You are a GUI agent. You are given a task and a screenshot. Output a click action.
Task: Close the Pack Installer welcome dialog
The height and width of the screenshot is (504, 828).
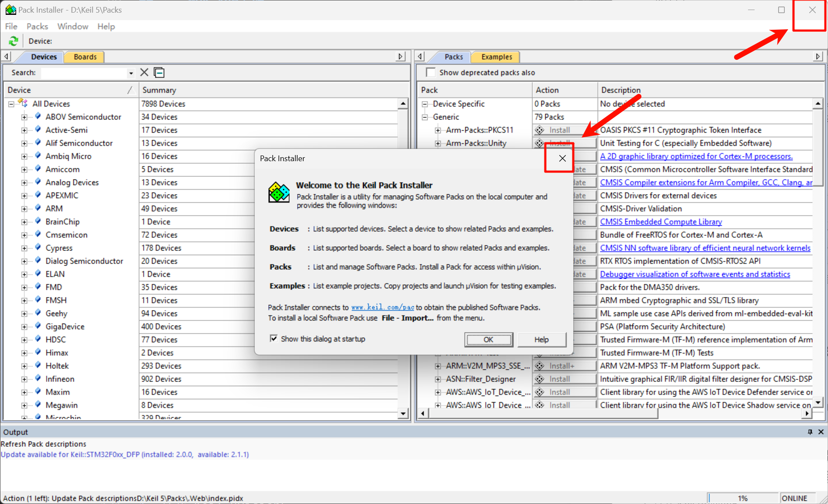point(562,159)
